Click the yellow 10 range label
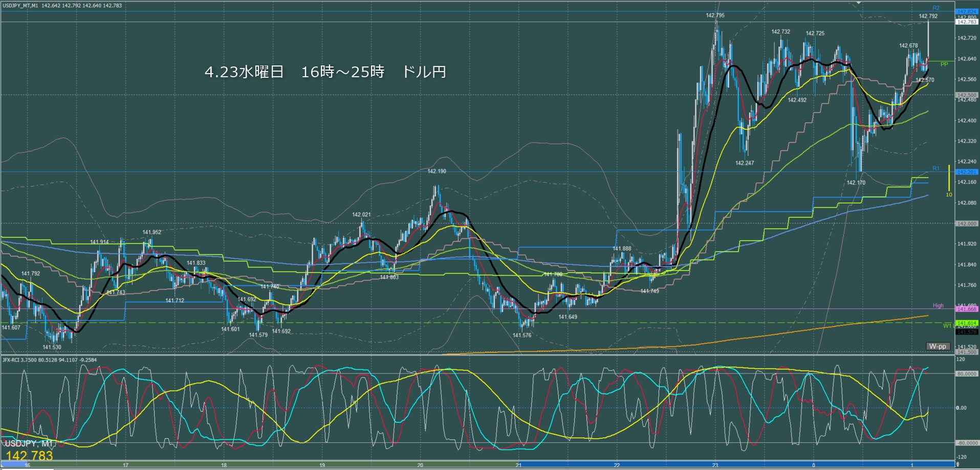The image size is (980, 470). coord(949,195)
